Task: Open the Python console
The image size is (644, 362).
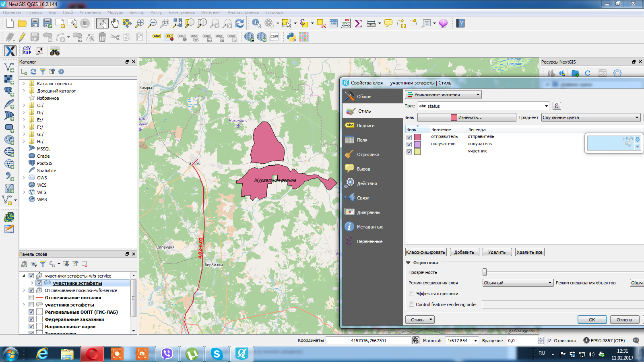Action: 291,37
